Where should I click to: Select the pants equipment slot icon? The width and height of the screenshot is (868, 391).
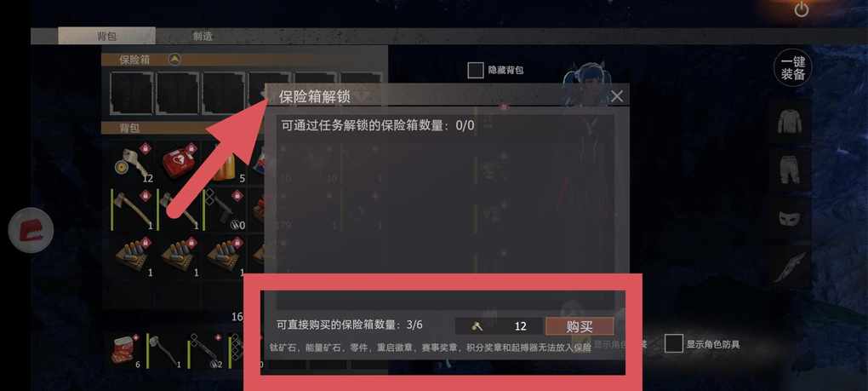coord(789,169)
